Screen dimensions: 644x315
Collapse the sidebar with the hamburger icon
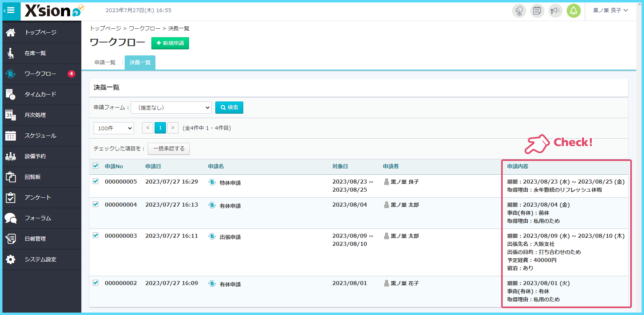10,11
